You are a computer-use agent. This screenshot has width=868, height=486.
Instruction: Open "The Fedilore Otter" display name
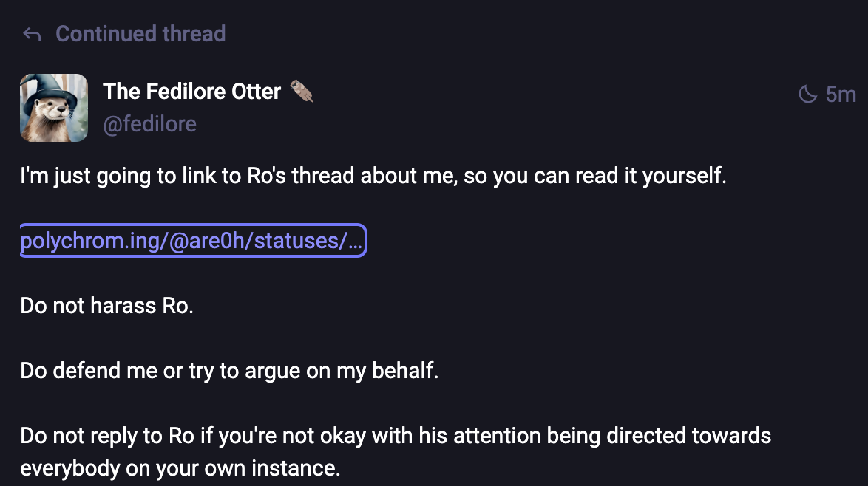(192, 92)
